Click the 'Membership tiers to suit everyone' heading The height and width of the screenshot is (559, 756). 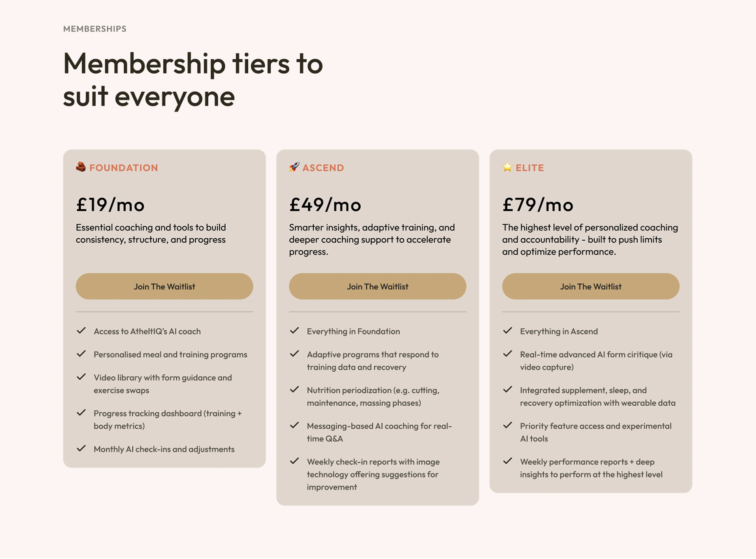(193, 80)
